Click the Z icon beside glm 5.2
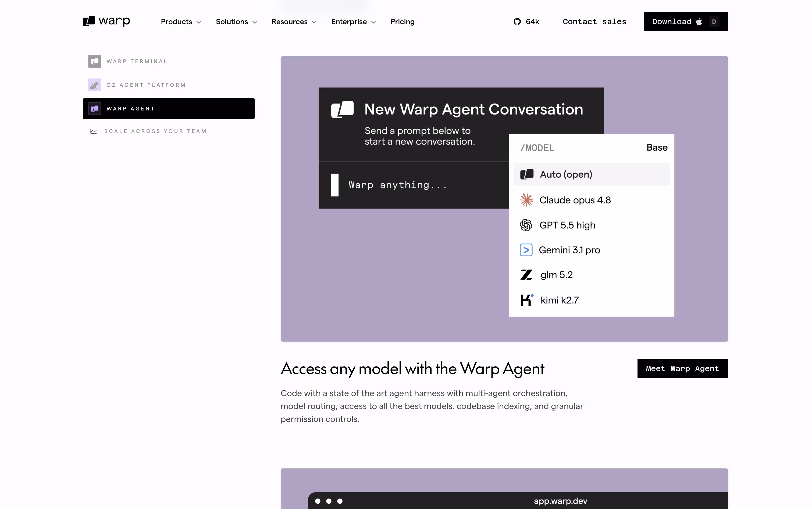The width and height of the screenshot is (812, 509). pos(526,275)
